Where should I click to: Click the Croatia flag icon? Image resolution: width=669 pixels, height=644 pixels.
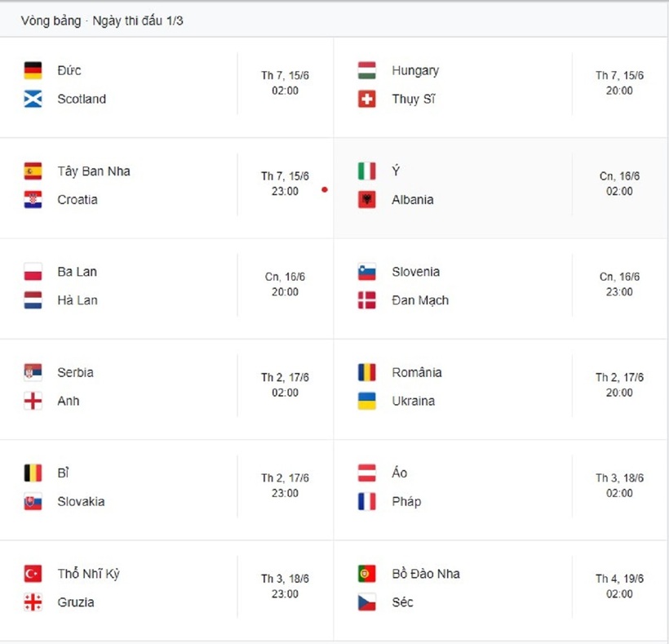(x=33, y=200)
